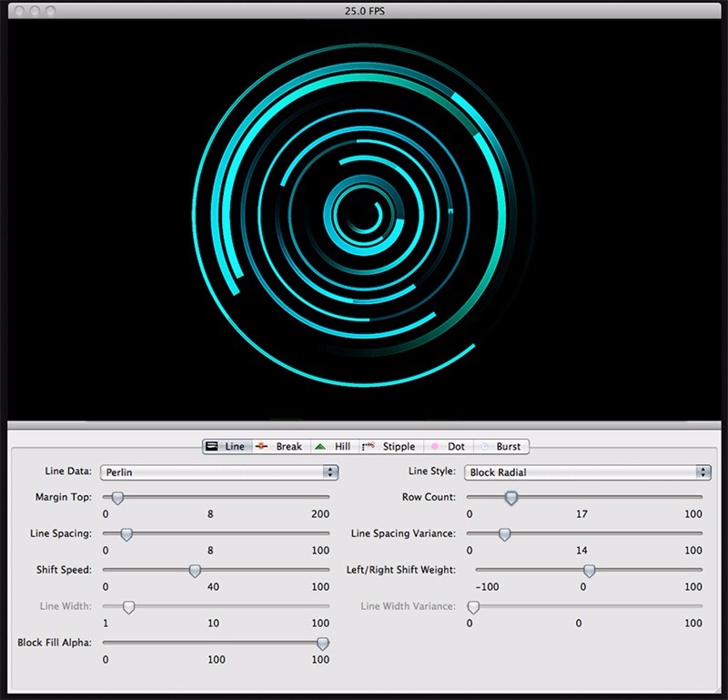The width and height of the screenshot is (728, 700).
Task: Select the Hill tab with green triangle icon
Action: tap(332, 446)
